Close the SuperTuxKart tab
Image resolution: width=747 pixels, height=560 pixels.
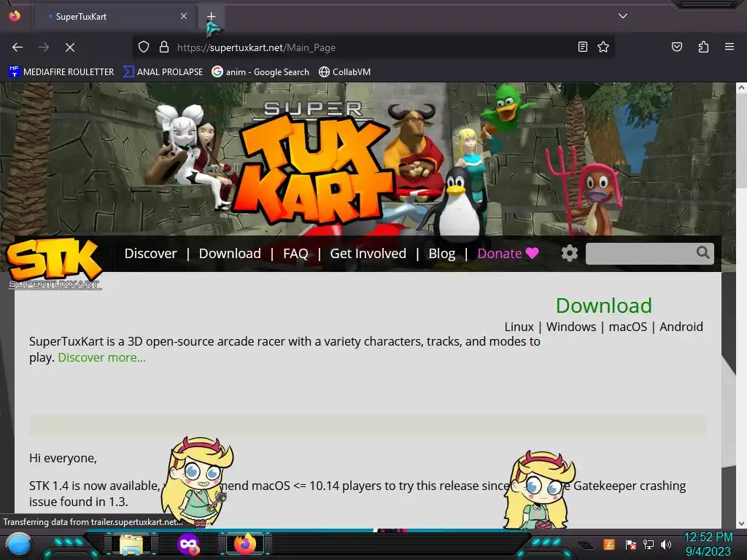pos(184,16)
